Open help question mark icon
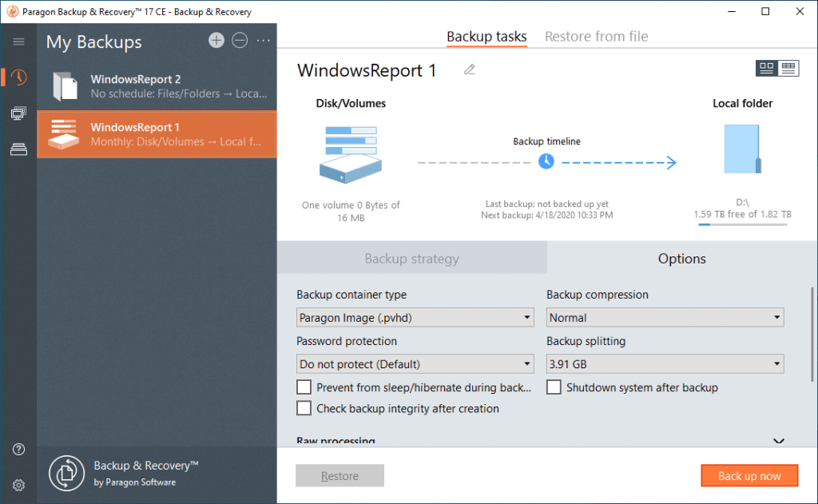The width and height of the screenshot is (818, 504). [x=19, y=449]
